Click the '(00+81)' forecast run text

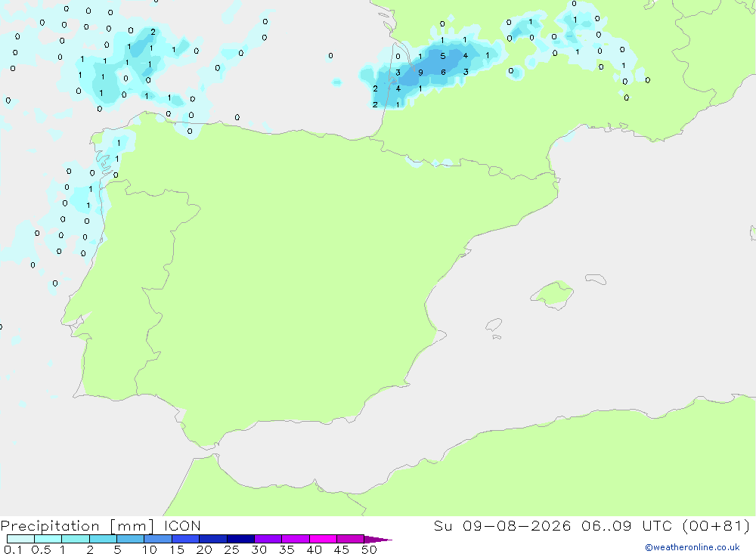[717, 525]
